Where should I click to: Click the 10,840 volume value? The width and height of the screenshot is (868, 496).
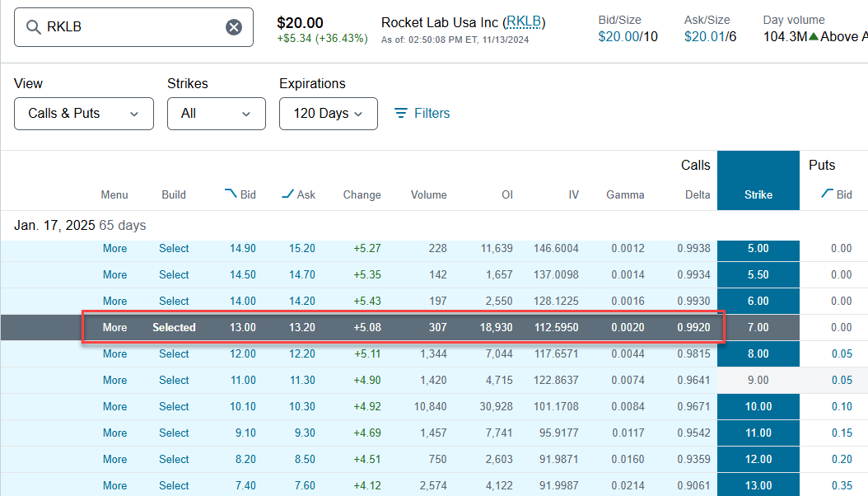tap(430, 406)
